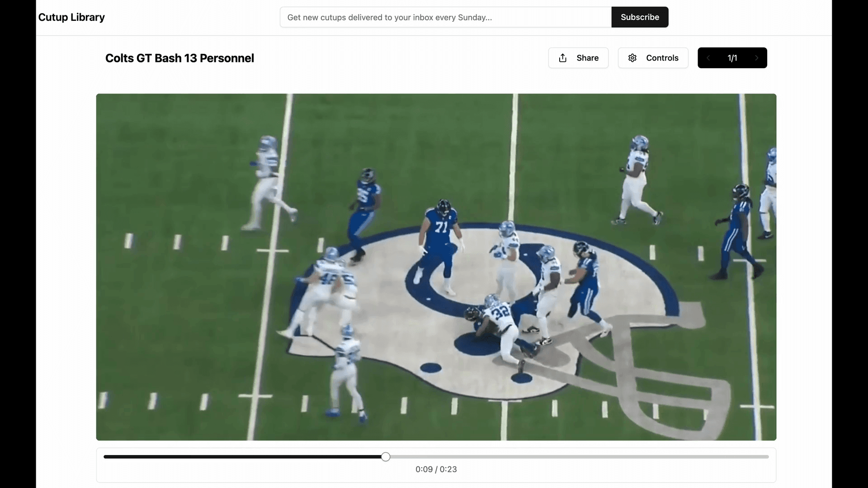The height and width of the screenshot is (488, 868).
Task: Click the video progress slider handle
Action: (386, 457)
